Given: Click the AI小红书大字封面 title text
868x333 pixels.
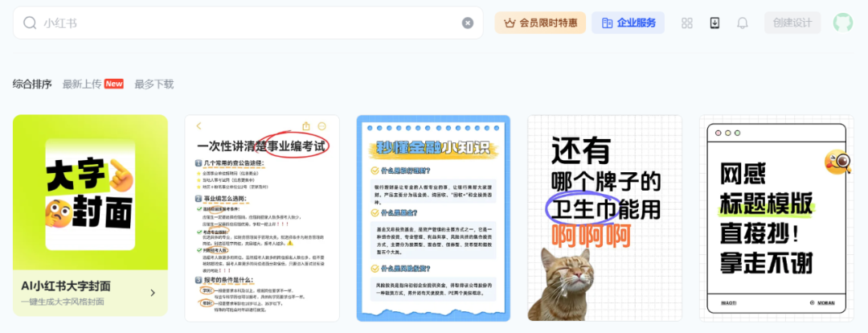Looking at the screenshot, I should (x=66, y=286).
